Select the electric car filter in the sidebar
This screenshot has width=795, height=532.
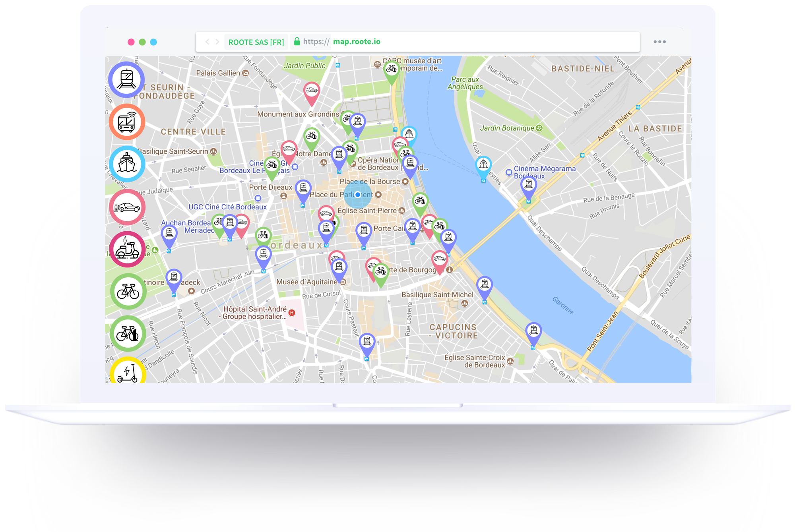(x=127, y=207)
